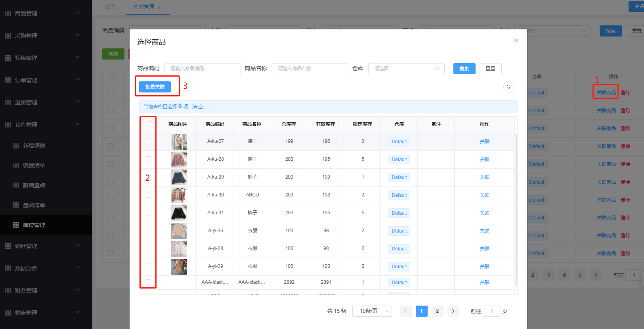Viewport: 644px width, 329px height.
Task: Click the 订单管理 sidebar grid icon
Action: (x=8, y=80)
